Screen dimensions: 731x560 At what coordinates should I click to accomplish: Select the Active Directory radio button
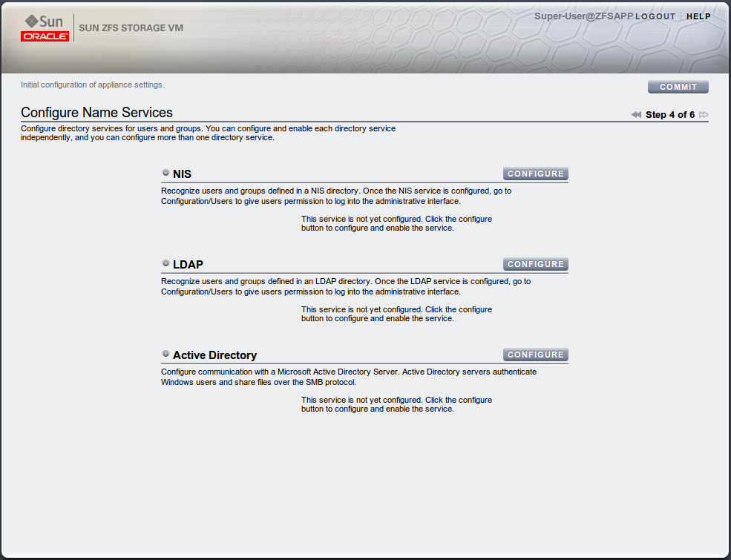click(165, 353)
